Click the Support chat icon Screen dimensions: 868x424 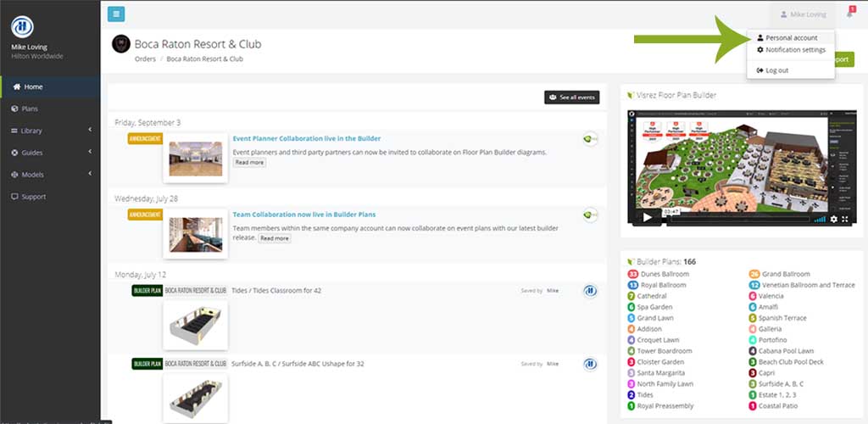[x=15, y=197]
